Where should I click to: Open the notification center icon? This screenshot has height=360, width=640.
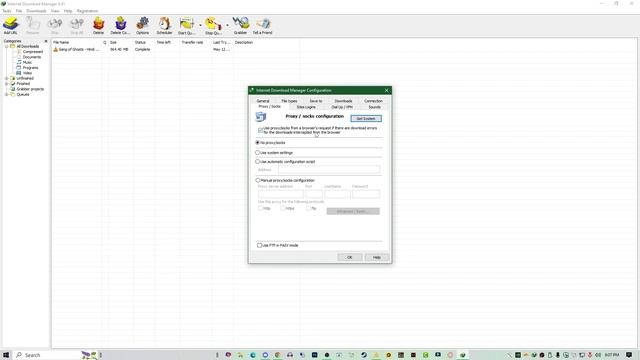(x=629, y=355)
